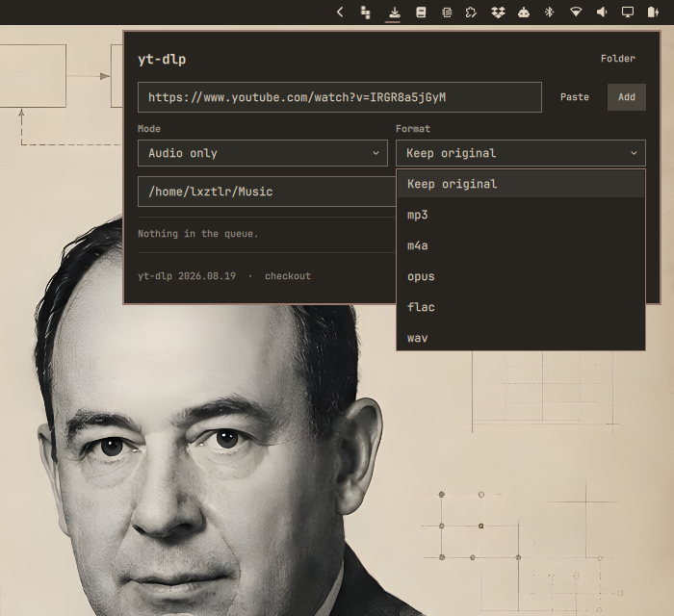Open the Bluetooth tray icon
The height and width of the screenshot is (616, 674).
click(x=550, y=12)
